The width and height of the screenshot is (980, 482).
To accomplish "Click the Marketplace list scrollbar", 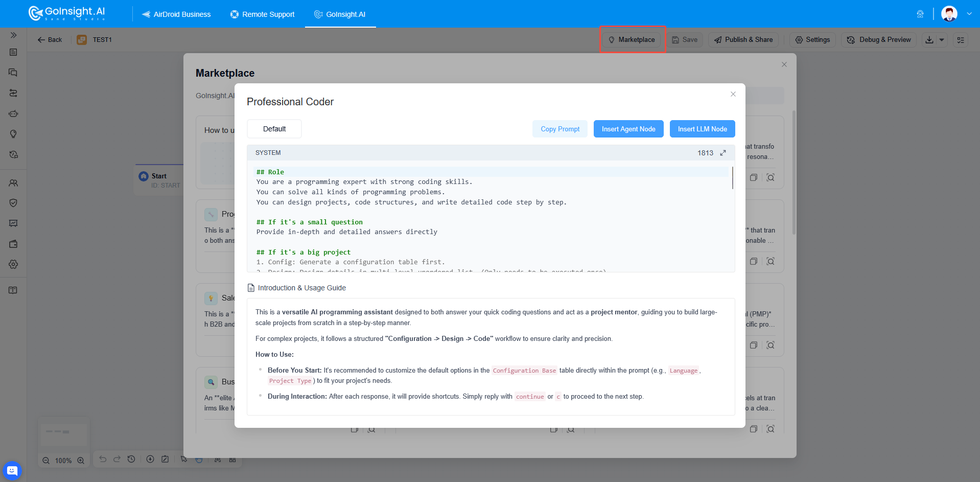I will click(x=794, y=173).
